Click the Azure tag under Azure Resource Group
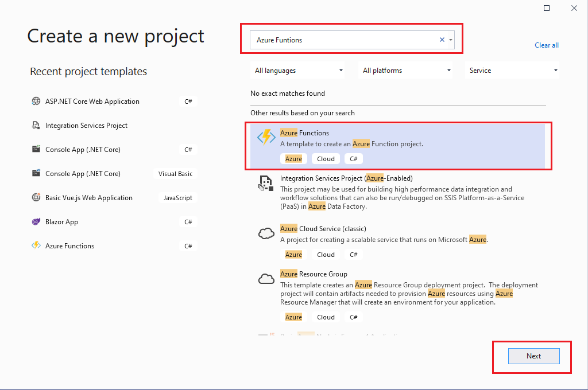The image size is (588, 390). [x=293, y=317]
